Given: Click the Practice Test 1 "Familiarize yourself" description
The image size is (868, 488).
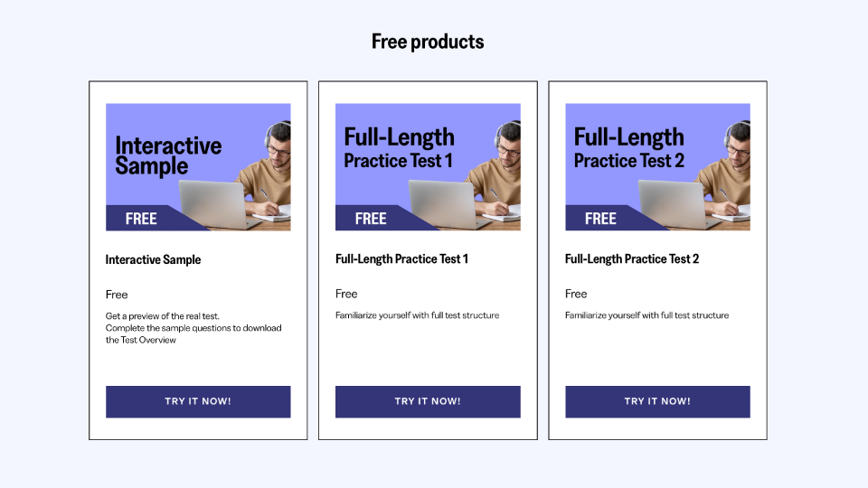Looking at the screenshot, I should click(x=417, y=315).
